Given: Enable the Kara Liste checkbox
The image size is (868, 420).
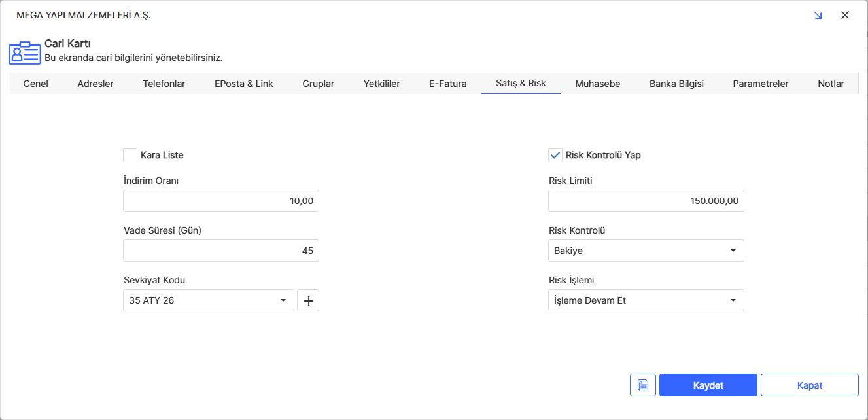Looking at the screenshot, I should tap(130, 155).
